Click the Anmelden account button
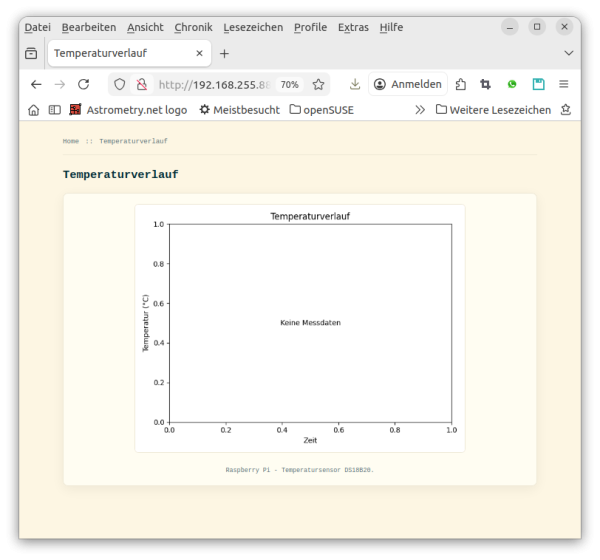The image size is (600, 560). (x=407, y=85)
